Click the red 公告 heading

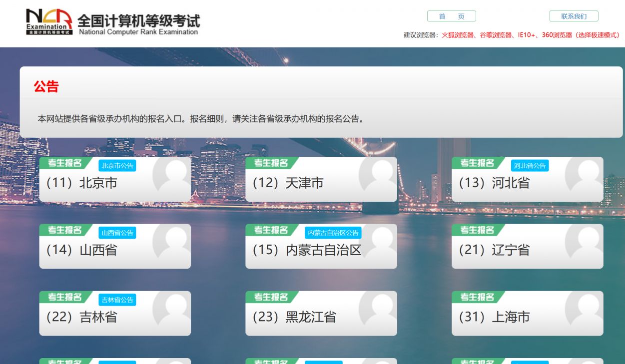(x=46, y=86)
